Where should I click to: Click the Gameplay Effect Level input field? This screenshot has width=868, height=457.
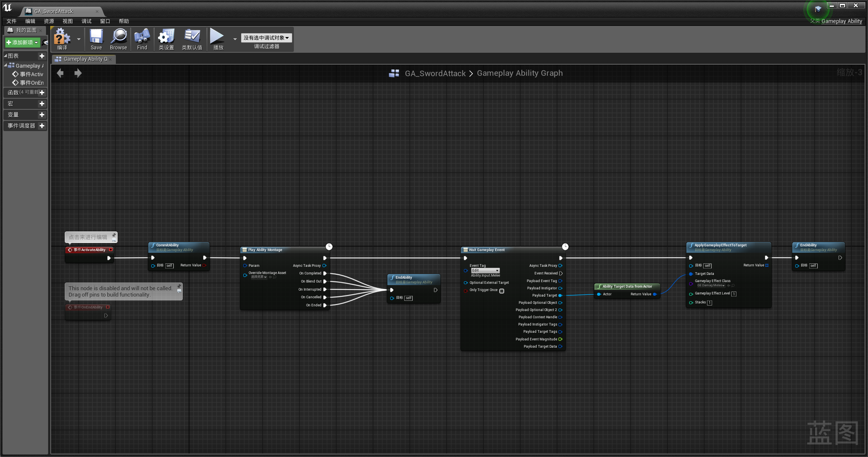point(734,294)
